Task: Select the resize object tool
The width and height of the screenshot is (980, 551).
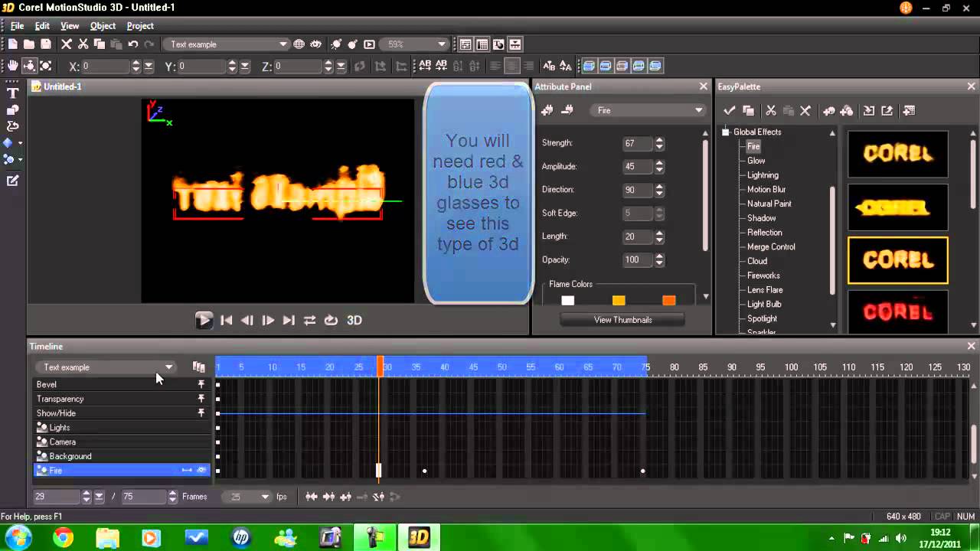Action: point(46,67)
